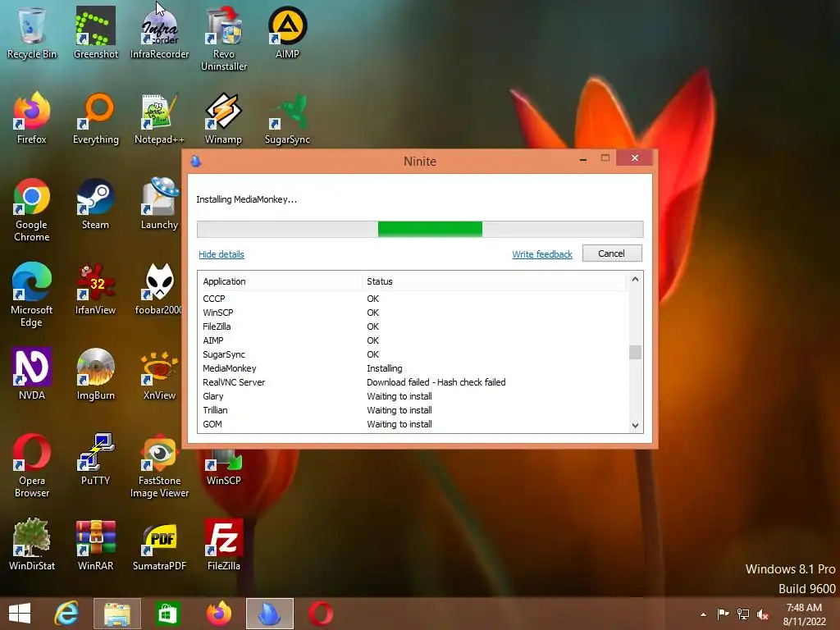Click the Hide details link
Image resolution: width=840 pixels, height=630 pixels.
tap(221, 254)
